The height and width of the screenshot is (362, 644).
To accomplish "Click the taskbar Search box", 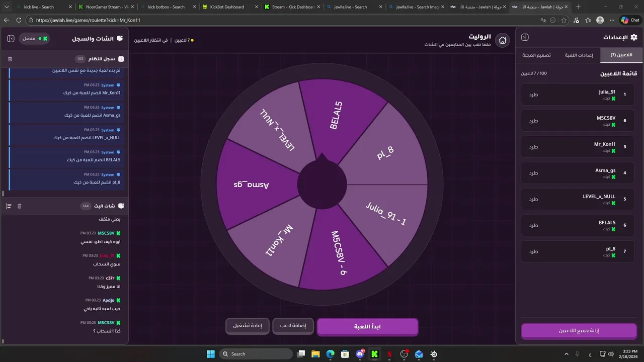I will pos(256,354).
